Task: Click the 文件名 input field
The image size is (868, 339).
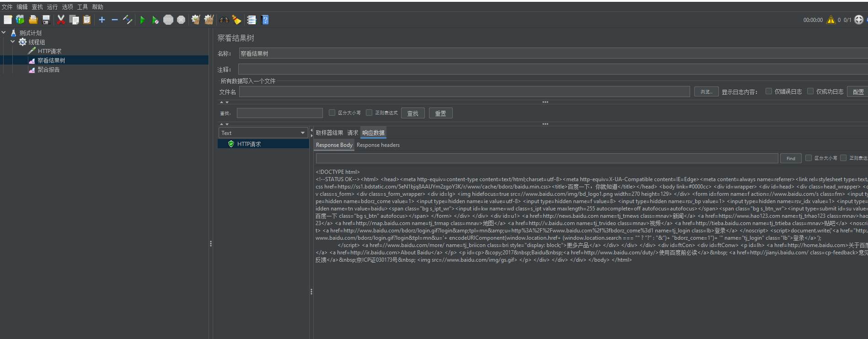Action: 464,91
